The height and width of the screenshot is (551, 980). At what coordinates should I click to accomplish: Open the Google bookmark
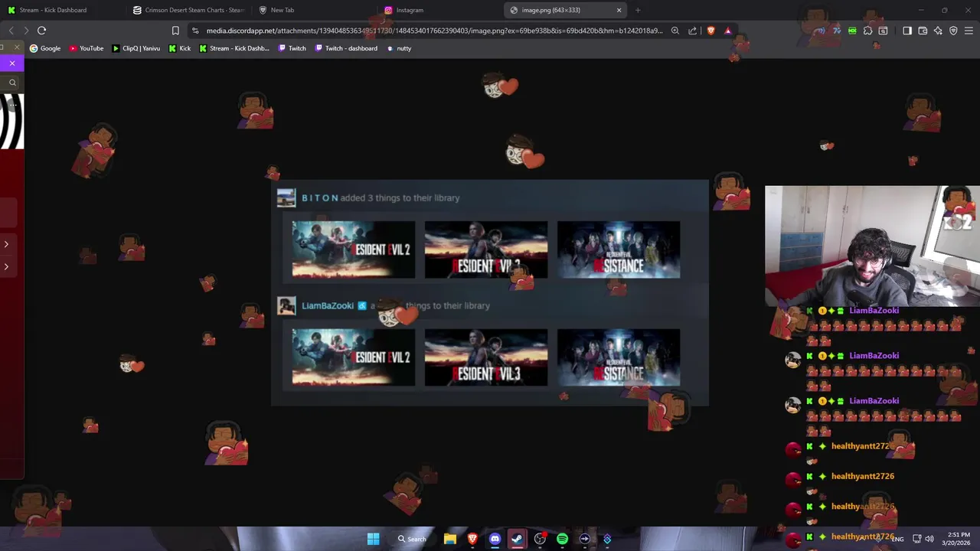coord(45,48)
